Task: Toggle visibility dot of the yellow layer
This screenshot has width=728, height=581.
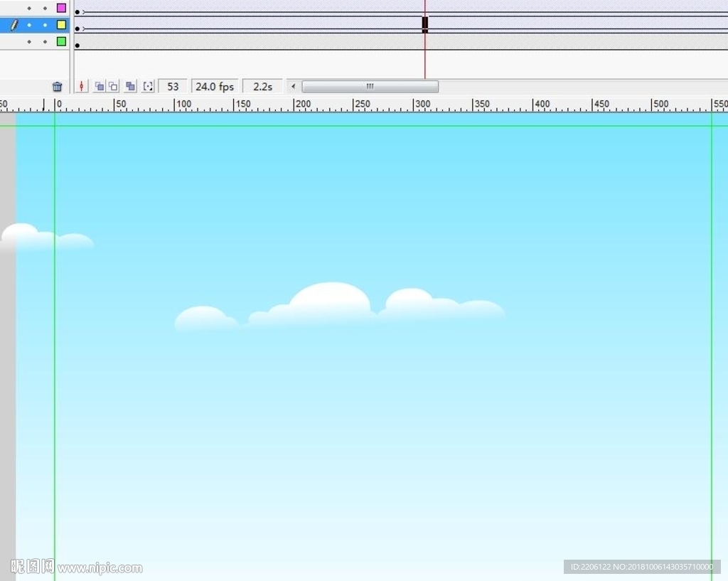Action: (29, 25)
